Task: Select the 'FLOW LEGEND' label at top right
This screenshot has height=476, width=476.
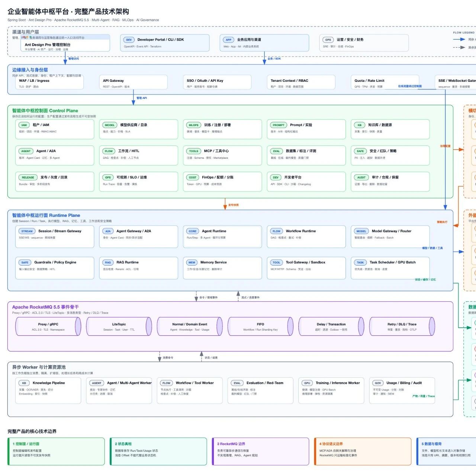Action: coord(464,33)
